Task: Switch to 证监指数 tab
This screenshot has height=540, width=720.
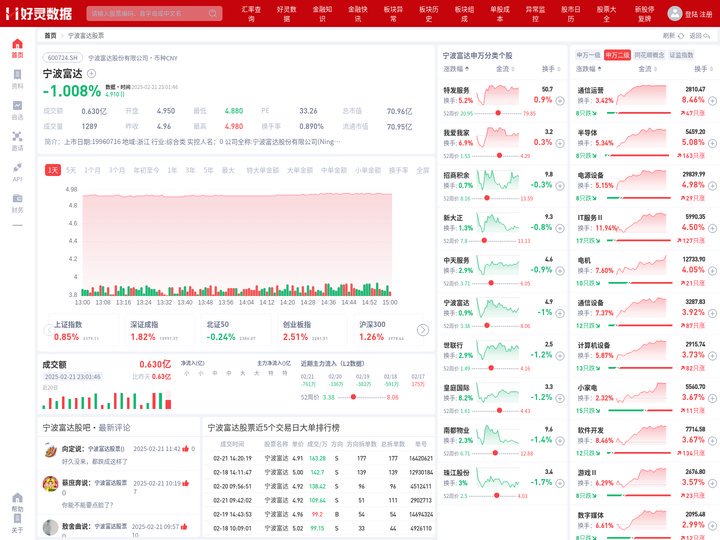Action: (x=681, y=55)
